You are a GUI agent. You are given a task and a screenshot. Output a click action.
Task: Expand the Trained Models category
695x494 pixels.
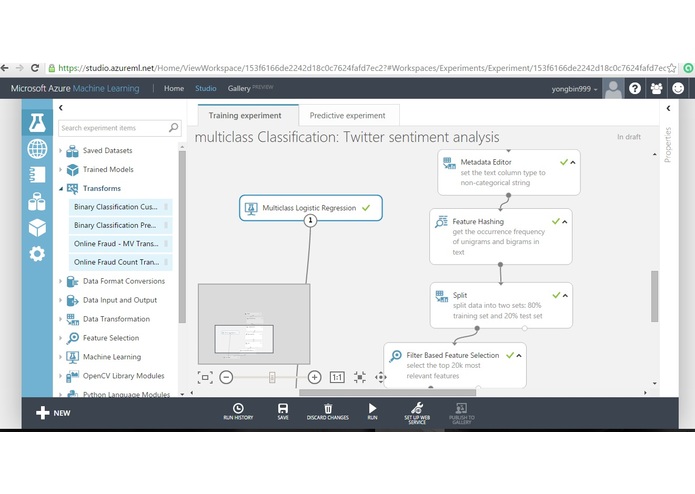click(61, 169)
